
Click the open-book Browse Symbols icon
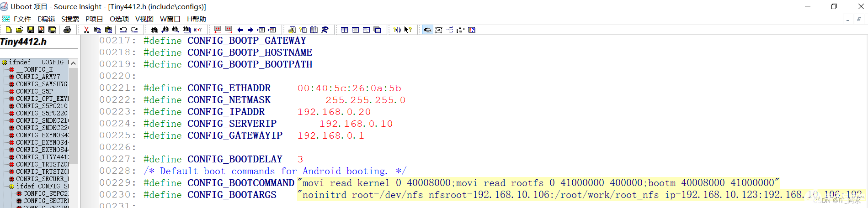(x=314, y=30)
